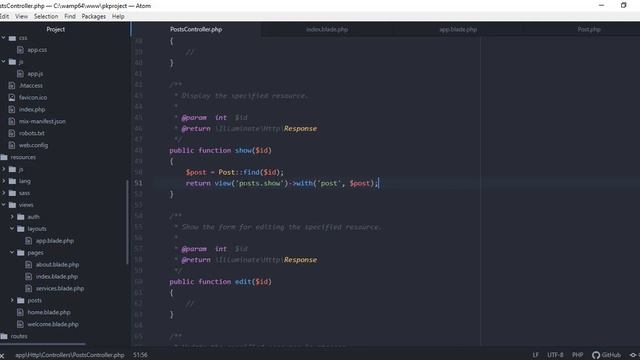Click services.blade.php file icon
This screenshot has height=360, width=640.
coord(29,288)
